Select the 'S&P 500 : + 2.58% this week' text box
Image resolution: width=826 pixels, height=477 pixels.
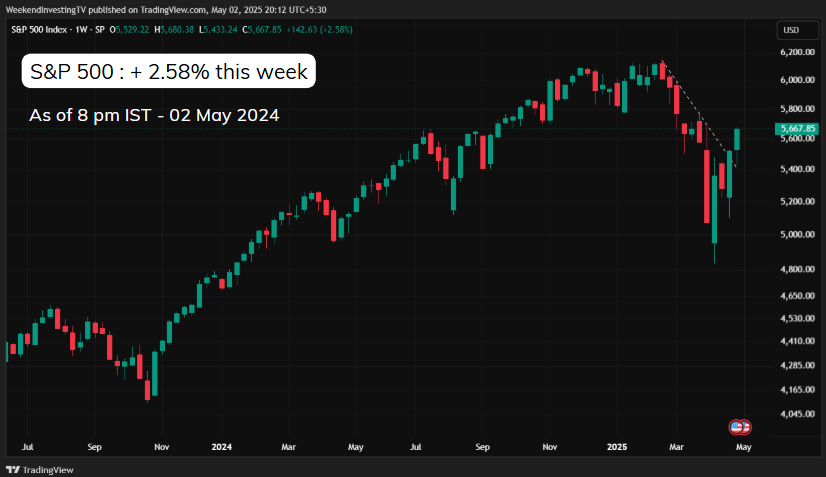(169, 71)
